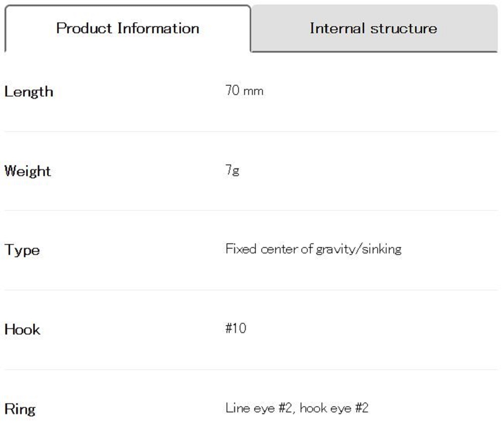
Task: Click the divider line below the Type row
Action: [x=251, y=290]
